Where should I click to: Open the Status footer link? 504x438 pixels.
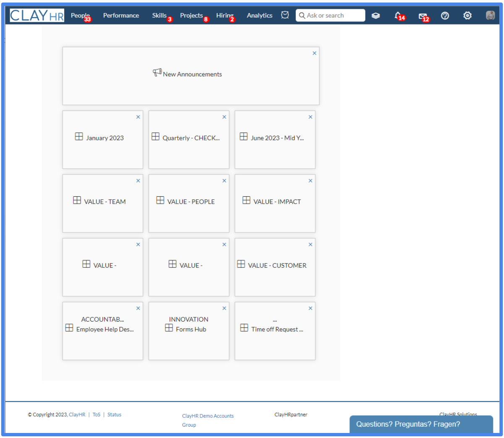point(114,415)
